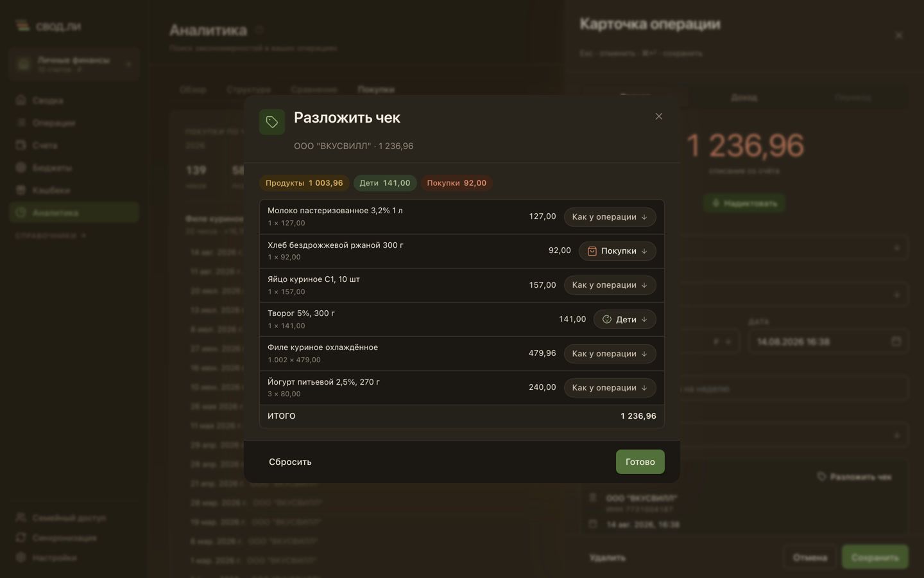The width and height of the screenshot is (924, 578).
Task: Expand the Справочники section in the sidebar
Action: pos(50,236)
